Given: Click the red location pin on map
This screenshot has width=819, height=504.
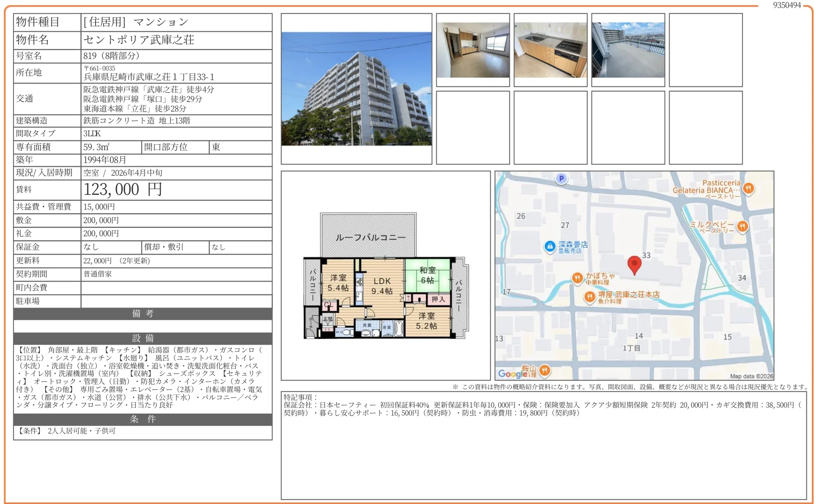Looking at the screenshot, I should click(634, 264).
